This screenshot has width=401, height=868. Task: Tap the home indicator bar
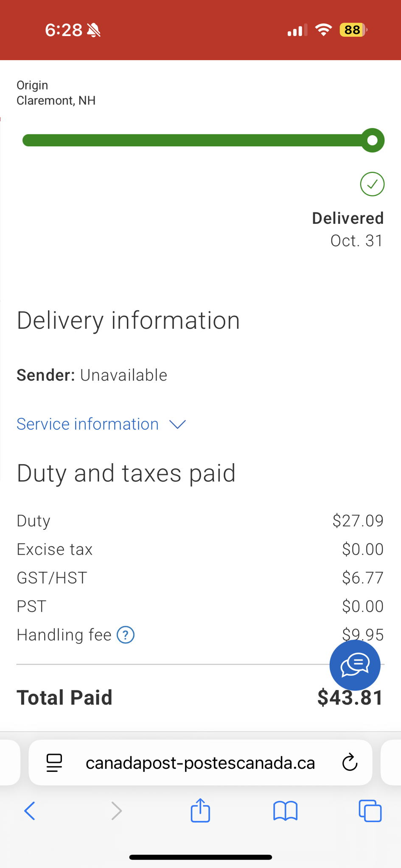tap(200, 857)
